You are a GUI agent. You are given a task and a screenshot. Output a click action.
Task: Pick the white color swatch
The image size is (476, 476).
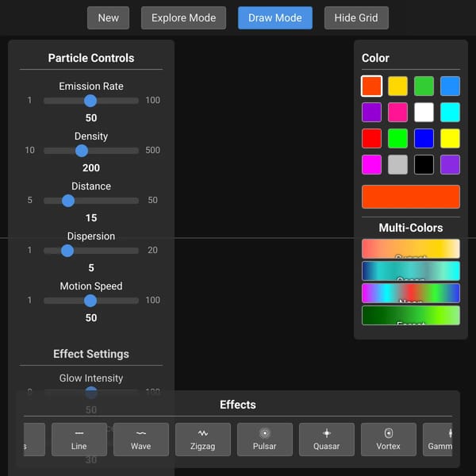tap(424, 113)
